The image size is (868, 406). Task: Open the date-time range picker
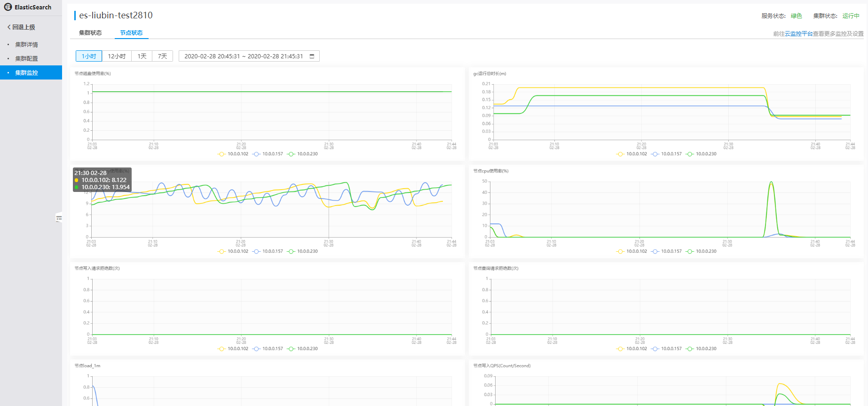[x=249, y=56]
